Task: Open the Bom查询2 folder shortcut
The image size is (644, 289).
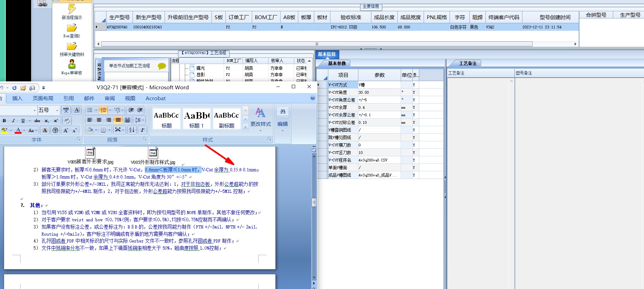Action: coord(72,30)
